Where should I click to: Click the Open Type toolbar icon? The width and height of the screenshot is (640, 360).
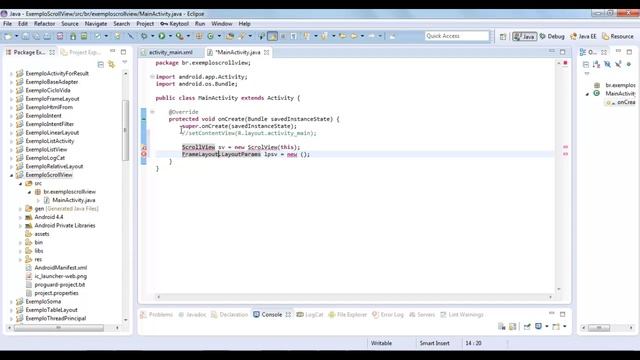pos(230,36)
